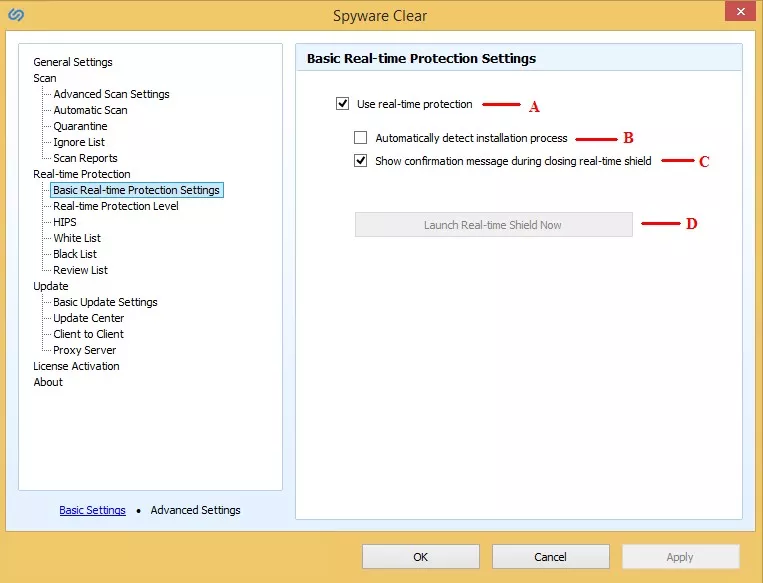Click the Apply button
This screenshot has height=583, width=763.
click(x=681, y=557)
